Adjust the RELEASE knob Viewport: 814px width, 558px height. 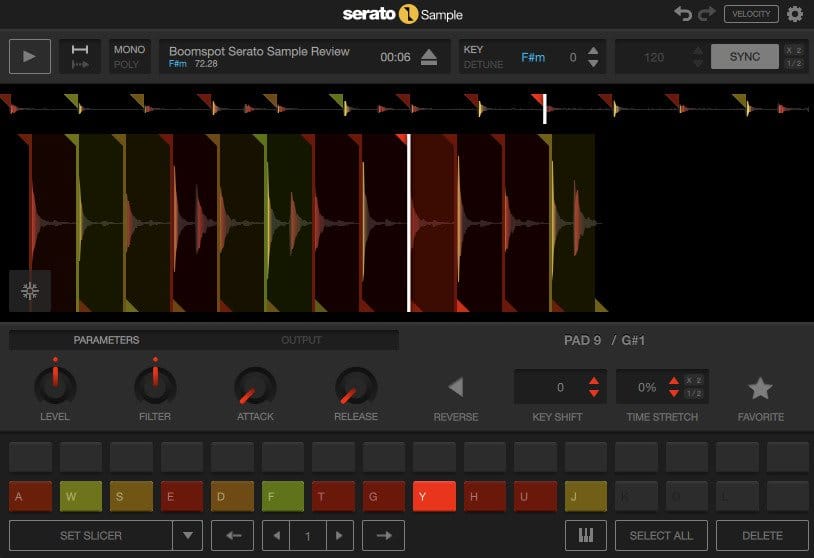356,387
